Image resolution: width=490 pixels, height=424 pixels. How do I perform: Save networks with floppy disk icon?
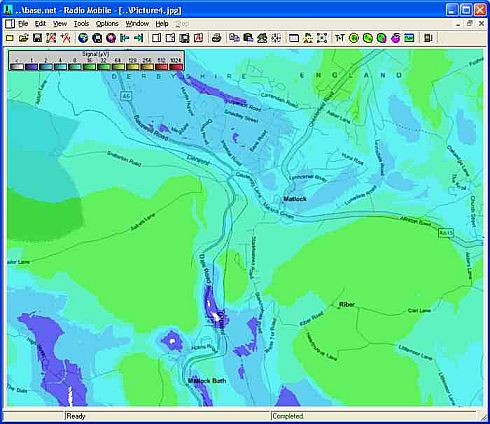click(37, 38)
